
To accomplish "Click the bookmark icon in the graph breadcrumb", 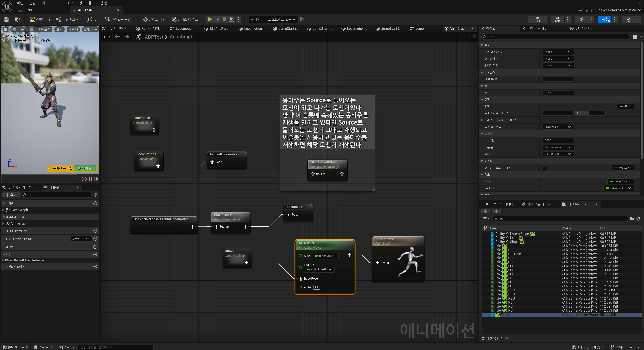I will point(104,37).
